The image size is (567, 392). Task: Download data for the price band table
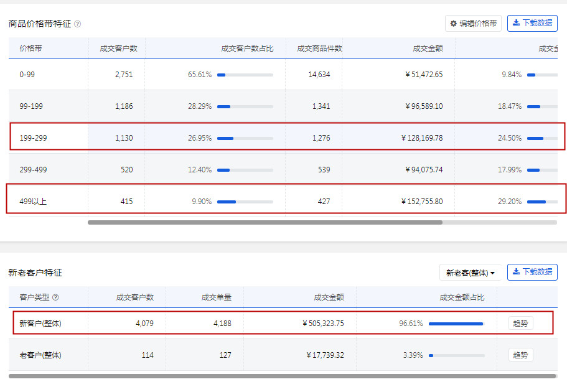pos(532,24)
